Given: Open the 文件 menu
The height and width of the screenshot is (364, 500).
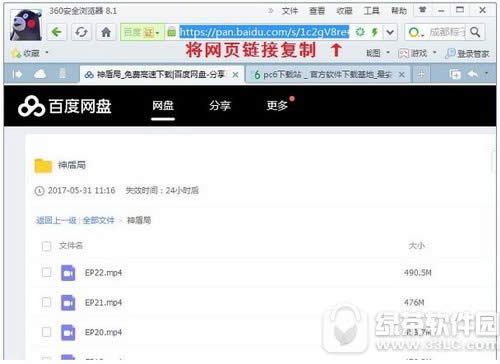Looking at the screenshot, I should 290,11.
